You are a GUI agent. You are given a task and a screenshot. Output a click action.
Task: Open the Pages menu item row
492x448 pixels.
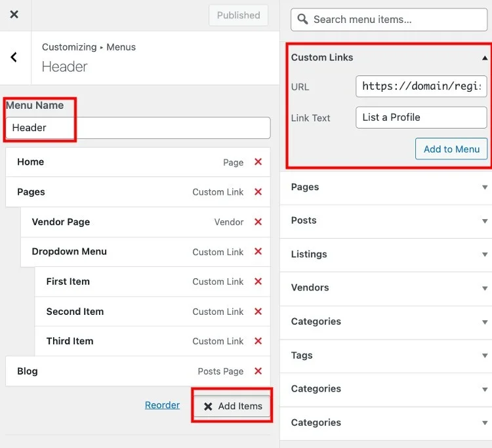point(138,192)
